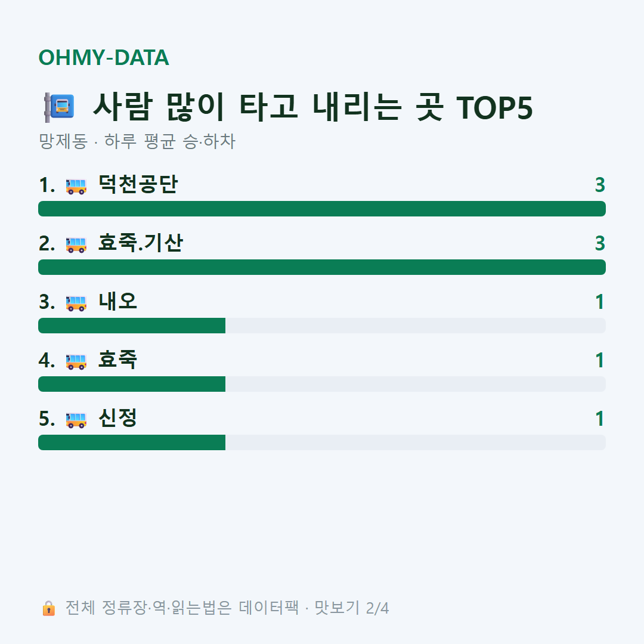Click the partially filled bar under 내오
Image resolution: width=644 pixels, height=644 pixels.
322,326
